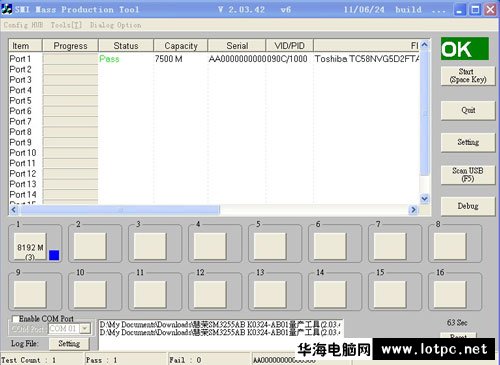500x365 pixels.
Task: Click scroll left arrow of port list
Action: [x=14, y=210]
